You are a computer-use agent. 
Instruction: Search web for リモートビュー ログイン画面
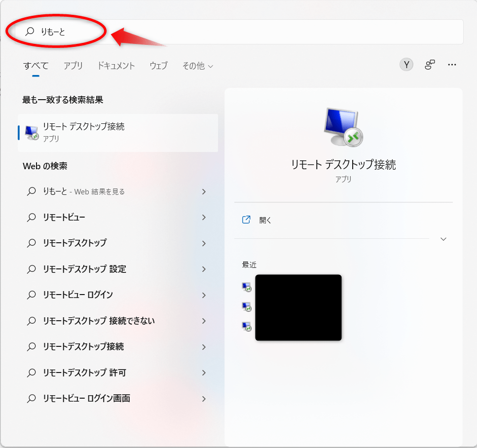point(87,398)
